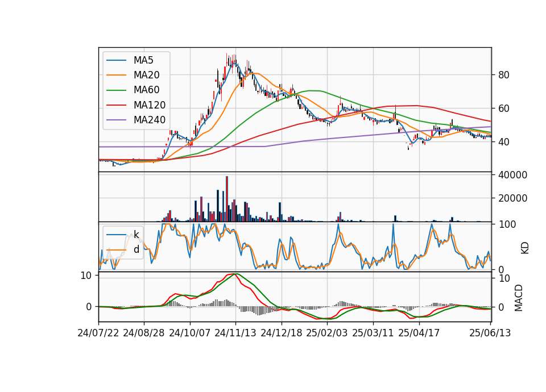Click the k legend label in KD panel
Screen dimensions: 546x392
pos(136,235)
